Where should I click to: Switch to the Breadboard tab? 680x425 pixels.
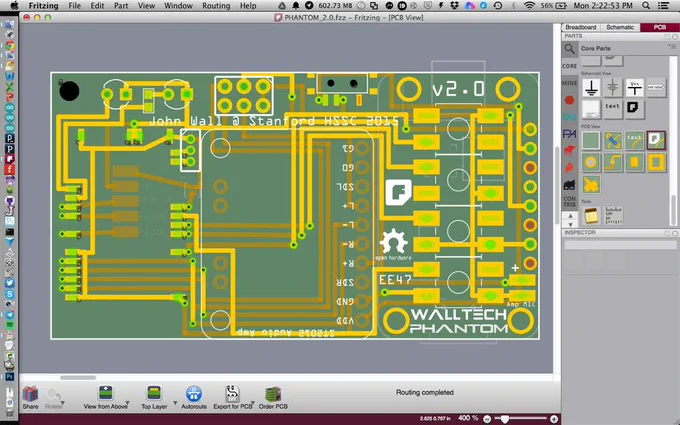tap(581, 27)
